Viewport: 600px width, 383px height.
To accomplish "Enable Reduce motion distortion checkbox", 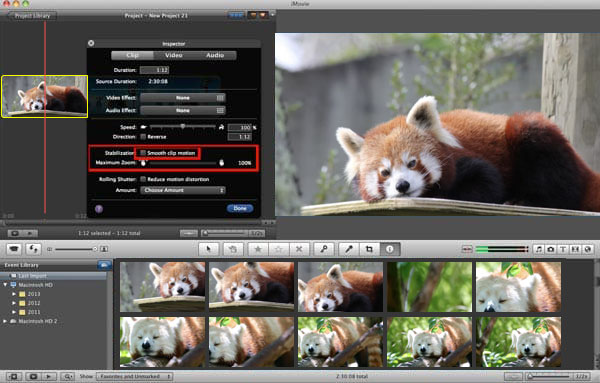I will [143, 179].
